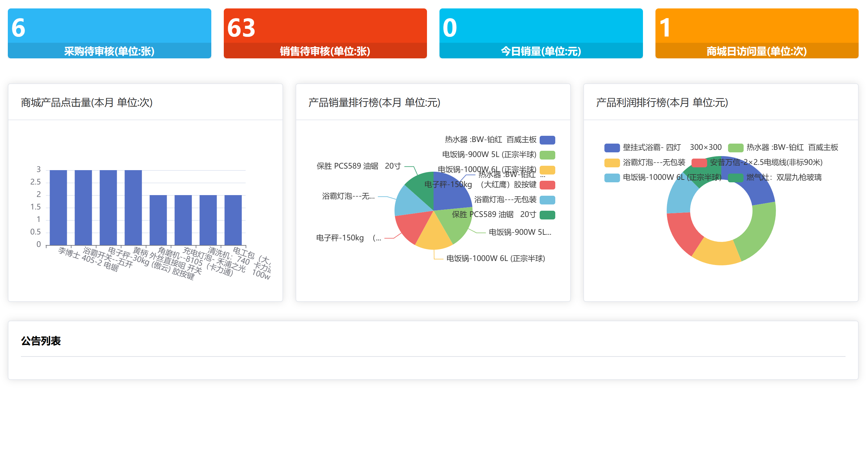Click the 黄柄 bar in click chart
This screenshot has width=868, height=467.
pyautogui.click(x=133, y=207)
